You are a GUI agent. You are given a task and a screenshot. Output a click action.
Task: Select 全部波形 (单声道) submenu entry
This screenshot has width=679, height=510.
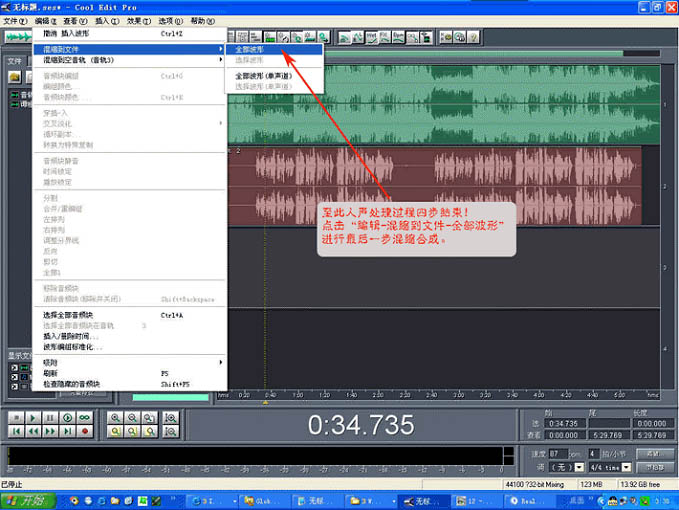click(x=274, y=76)
